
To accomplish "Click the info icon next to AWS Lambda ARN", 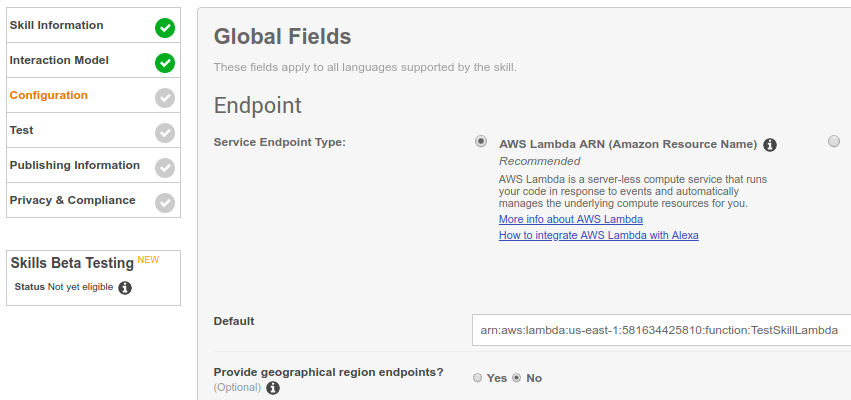I will (x=770, y=145).
